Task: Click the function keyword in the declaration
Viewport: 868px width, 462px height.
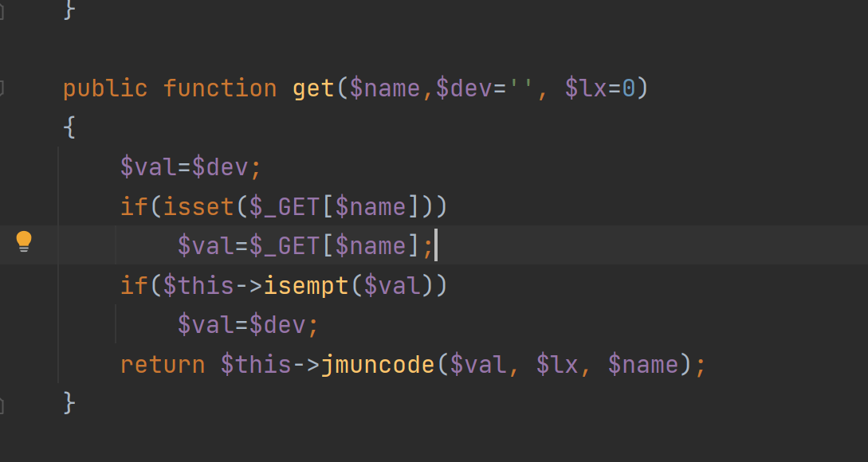Action: [220, 88]
